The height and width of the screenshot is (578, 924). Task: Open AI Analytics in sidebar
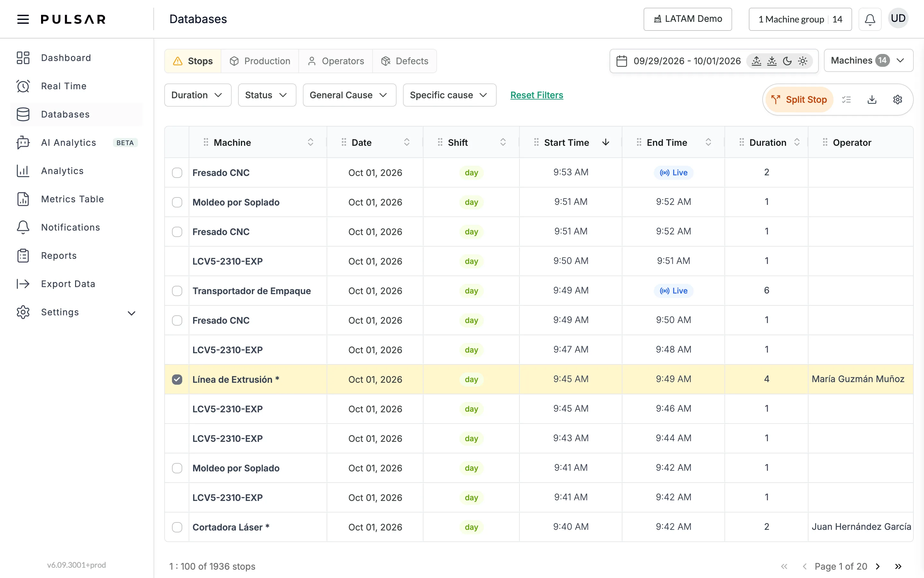tap(76, 143)
